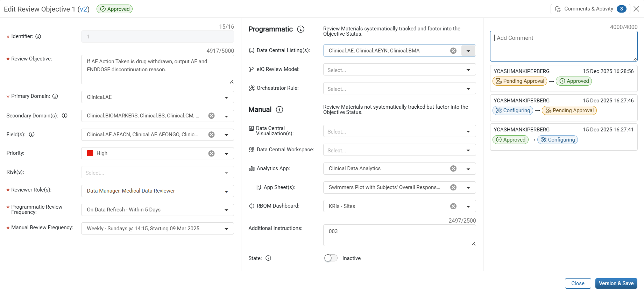
Task: Clear the Analytics App selection
Action: [x=453, y=168]
